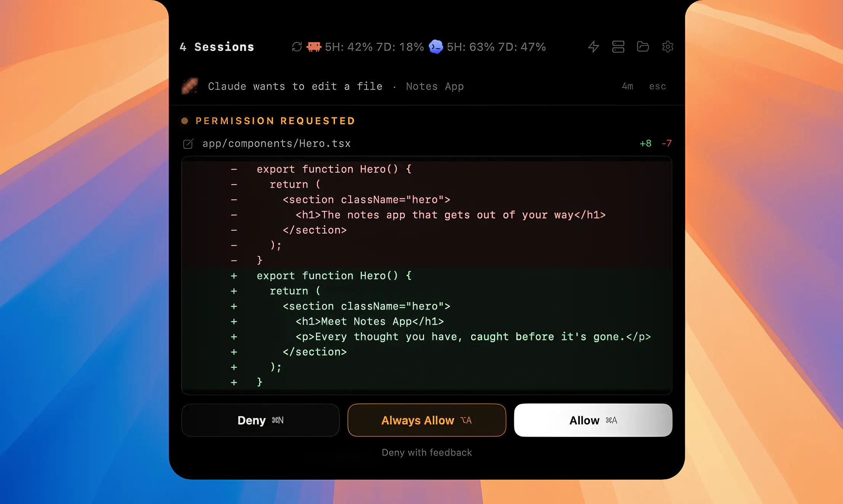
Task: Click the Notes App project label
Action: 435,86
